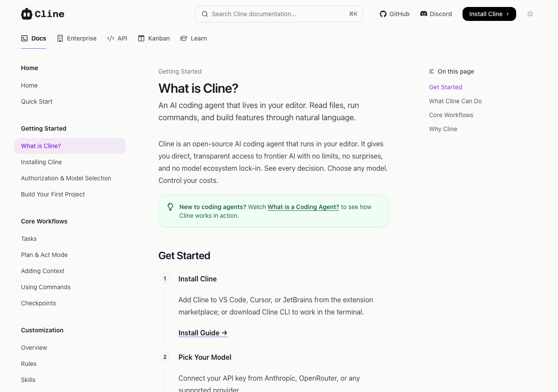Viewport: 558px width, 392px height.
Task: Click the Enterprise building icon
Action: 60,38
